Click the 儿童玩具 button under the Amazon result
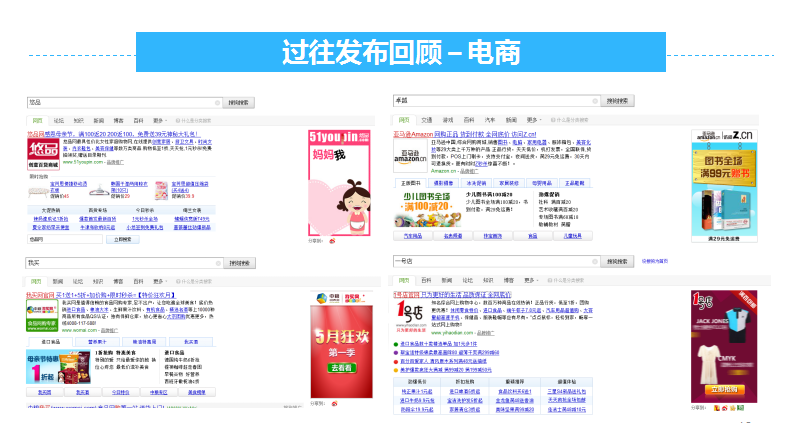Image resolution: width=798 pixels, height=423 pixels. (x=573, y=236)
